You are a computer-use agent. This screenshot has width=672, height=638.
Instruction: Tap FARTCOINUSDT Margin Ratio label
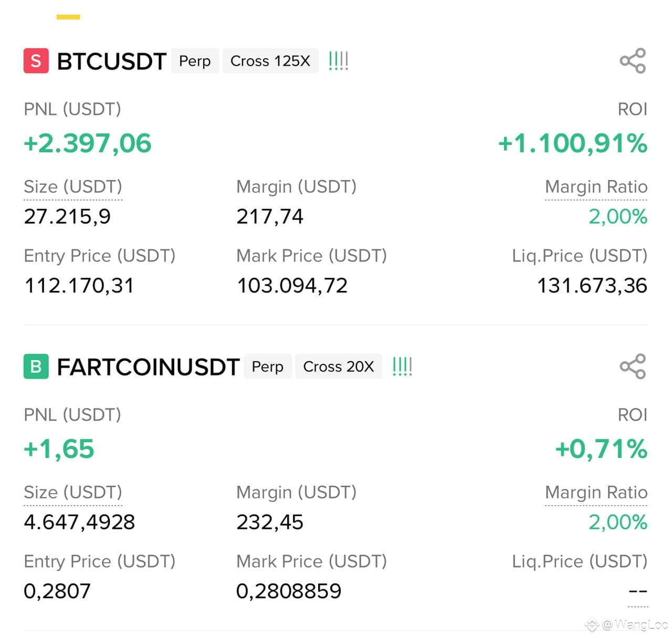tap(596, 493)
